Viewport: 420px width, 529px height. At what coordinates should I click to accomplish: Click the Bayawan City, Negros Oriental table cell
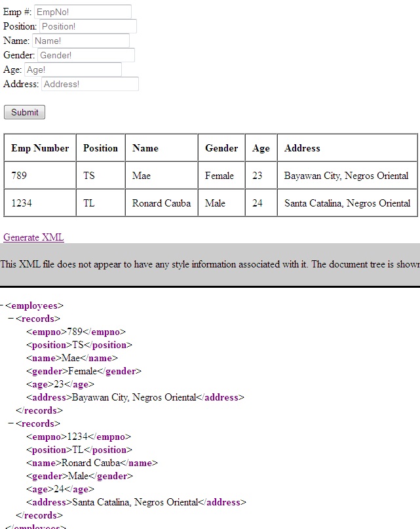(347, 176)
